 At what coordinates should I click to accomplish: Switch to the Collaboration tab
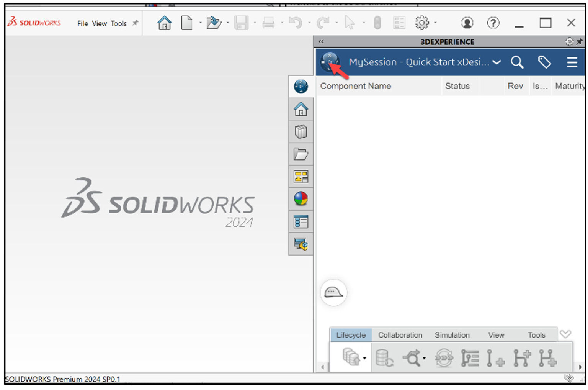(400, 334)
